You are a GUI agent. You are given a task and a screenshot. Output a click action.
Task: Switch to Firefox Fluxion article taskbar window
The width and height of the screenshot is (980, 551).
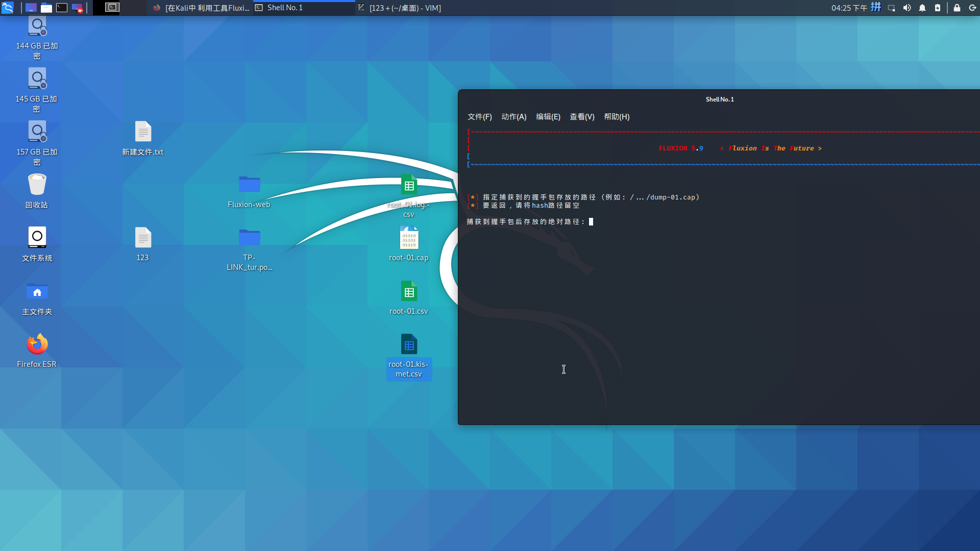click(x=201, y=8)
